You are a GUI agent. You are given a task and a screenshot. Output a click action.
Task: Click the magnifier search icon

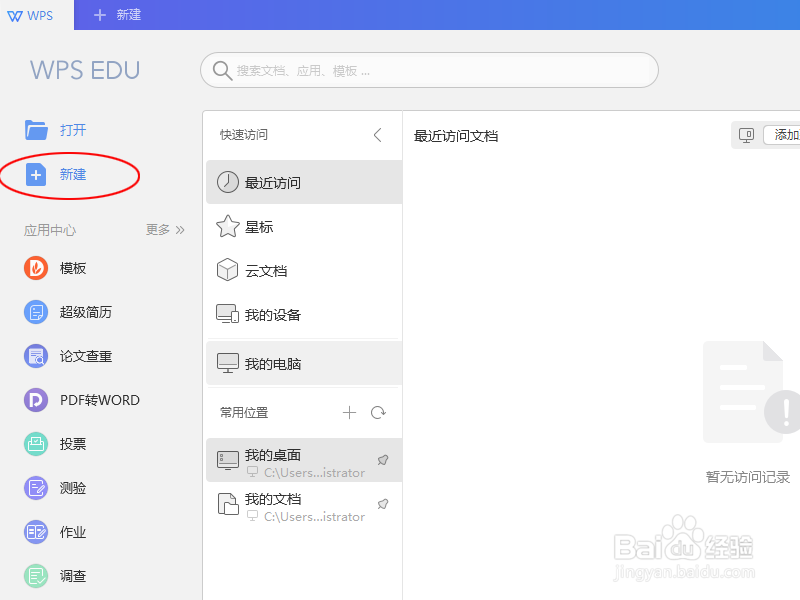(222, 70)
